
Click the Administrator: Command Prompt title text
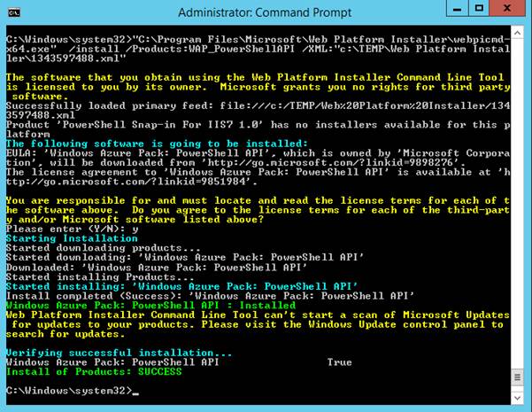coord(265,13)
